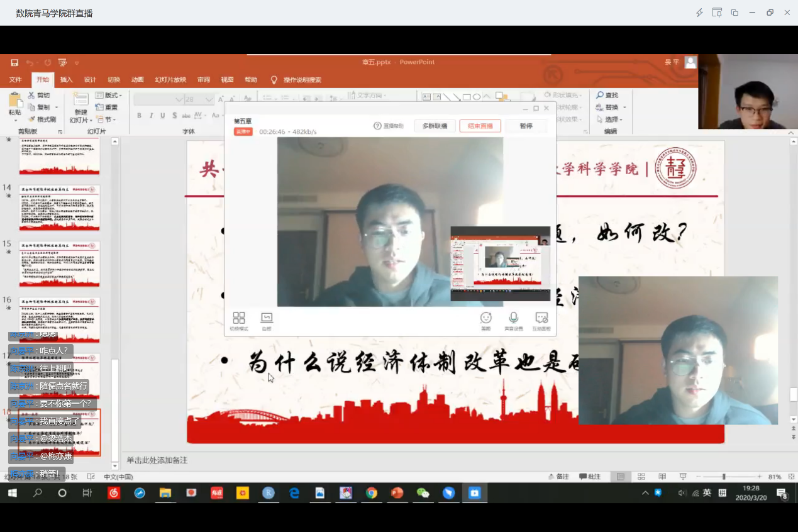Screen dimensions: 798x532
Task: Toggle the notes (备注) pane in status bar
Action: tap(558, 477)
